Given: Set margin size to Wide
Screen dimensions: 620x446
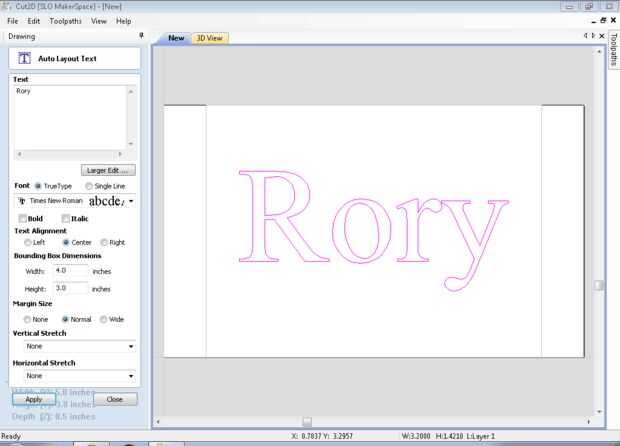Looking at the screenshot, I should [x=103, y=319].
